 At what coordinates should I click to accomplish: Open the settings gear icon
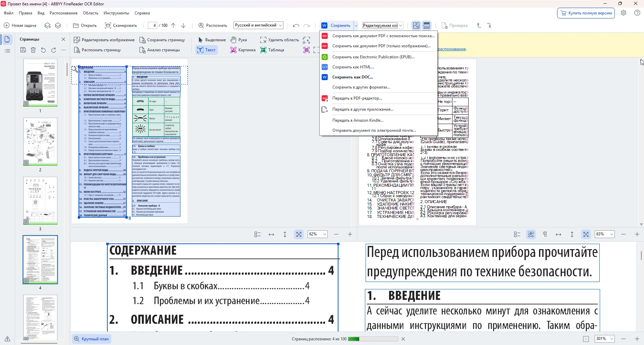coord(624,13)
